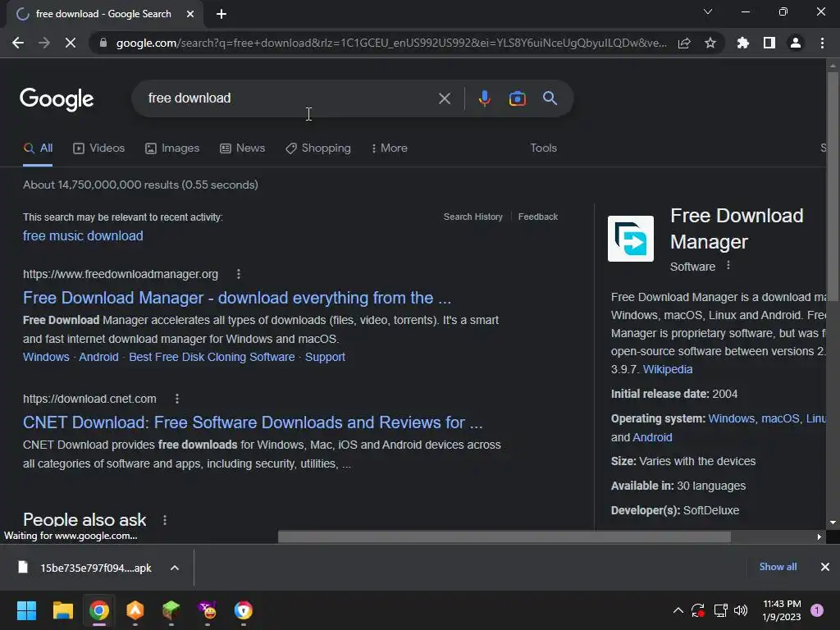Open the Minecraft block taskbar icon
840x630 pixels.
pyautogui.click(x=171, y=610)
